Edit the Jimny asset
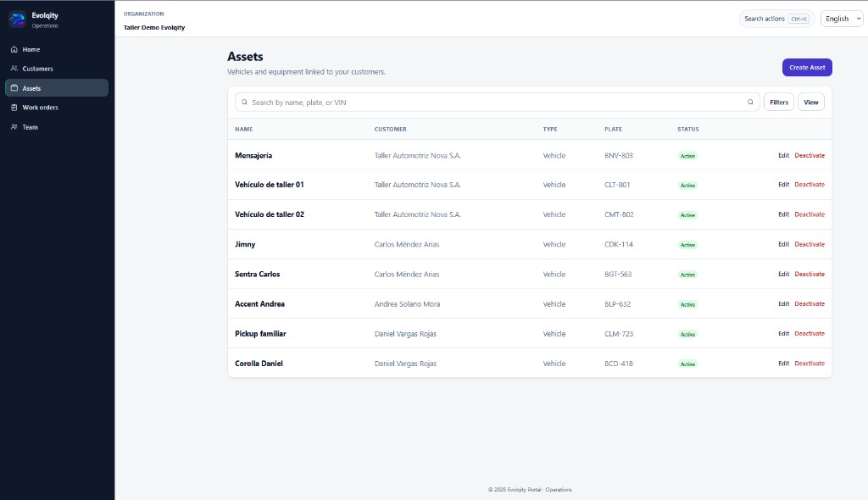 click(783, 244)
